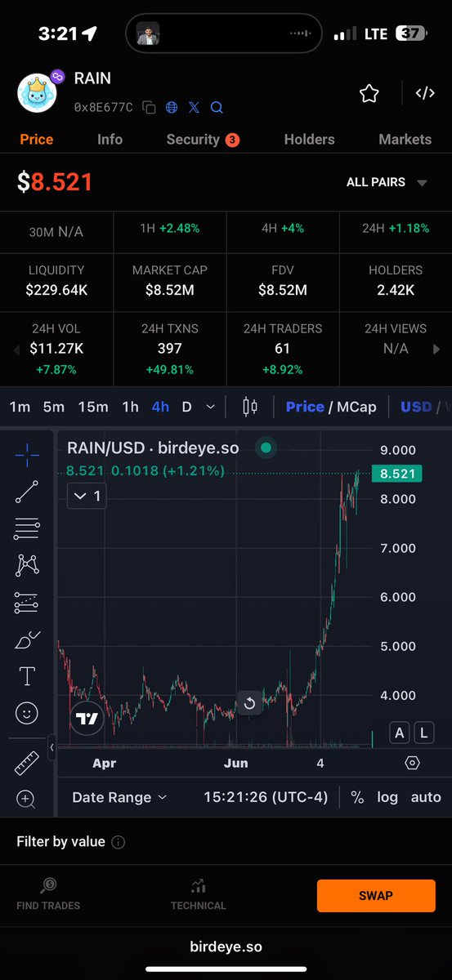Expand more timeframe options chevron
The width and height of the screenshot is (452, 980).
[x=211, y=407]
